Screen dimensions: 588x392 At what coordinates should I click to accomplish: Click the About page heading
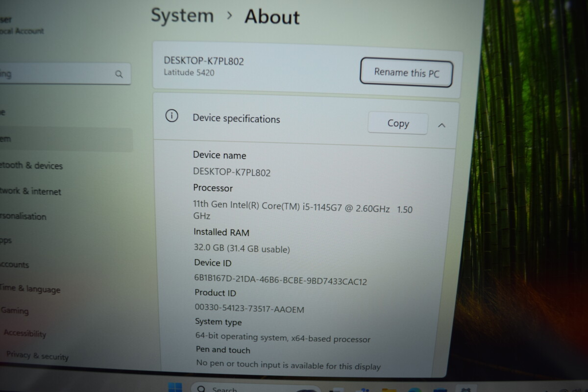tap(272, 17)
